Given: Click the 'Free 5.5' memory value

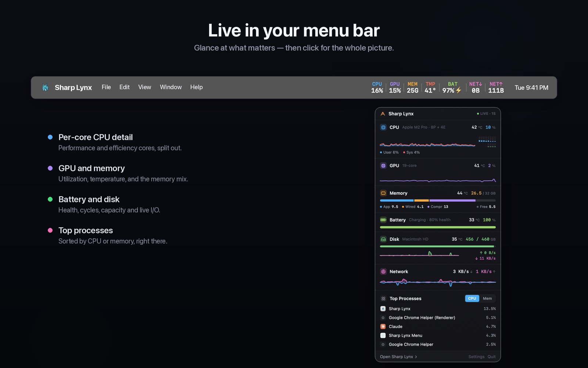Looking at the screenshot, I should [486, 207].
